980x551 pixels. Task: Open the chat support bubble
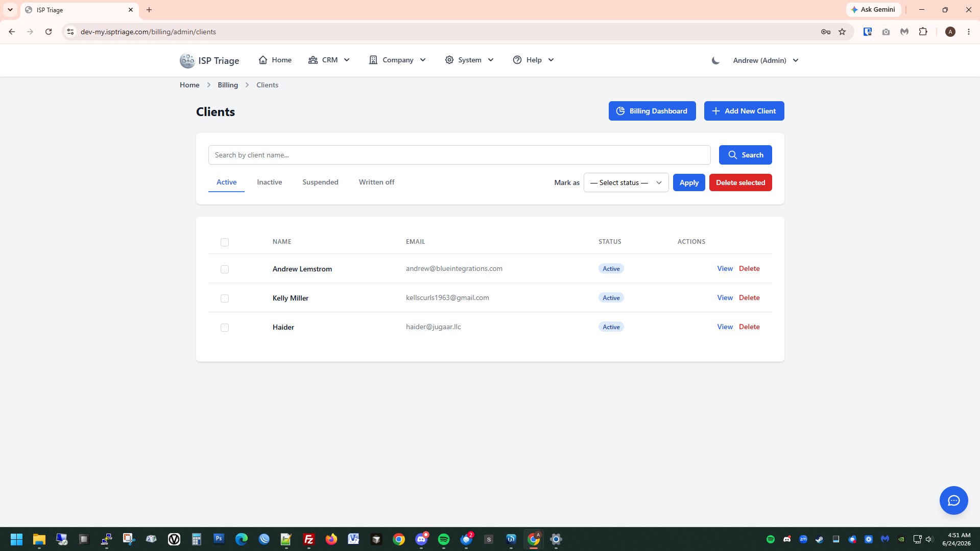point(953,500)
